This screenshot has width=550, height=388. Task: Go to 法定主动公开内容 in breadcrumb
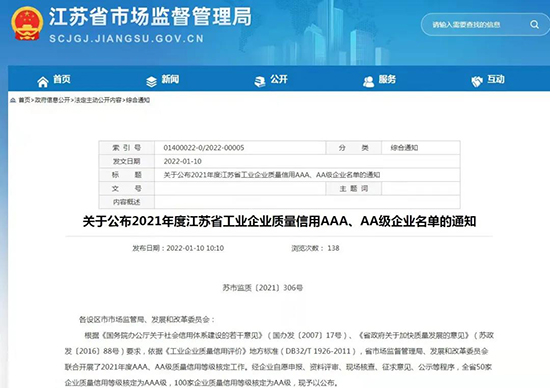click(98, 100)
